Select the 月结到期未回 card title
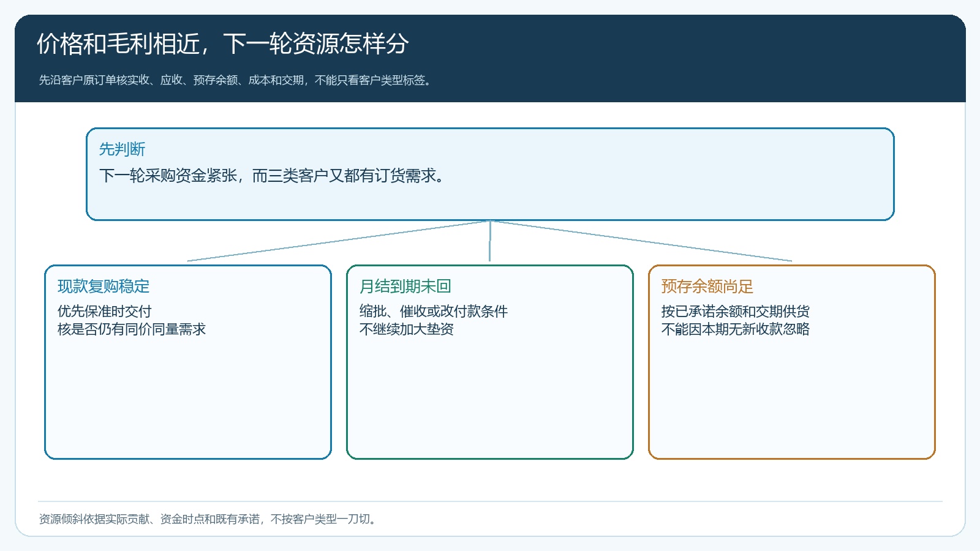980x551 pixels. click(x=405, y=286)
